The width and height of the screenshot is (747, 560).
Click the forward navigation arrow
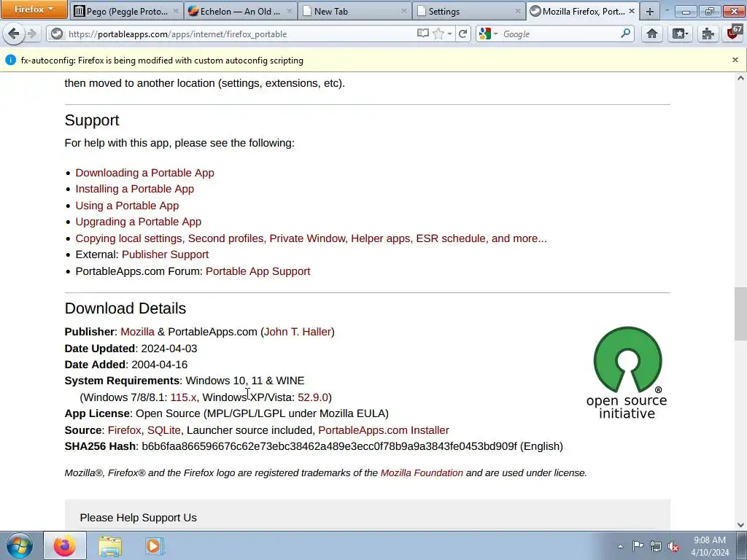click(x=32, y=34)
